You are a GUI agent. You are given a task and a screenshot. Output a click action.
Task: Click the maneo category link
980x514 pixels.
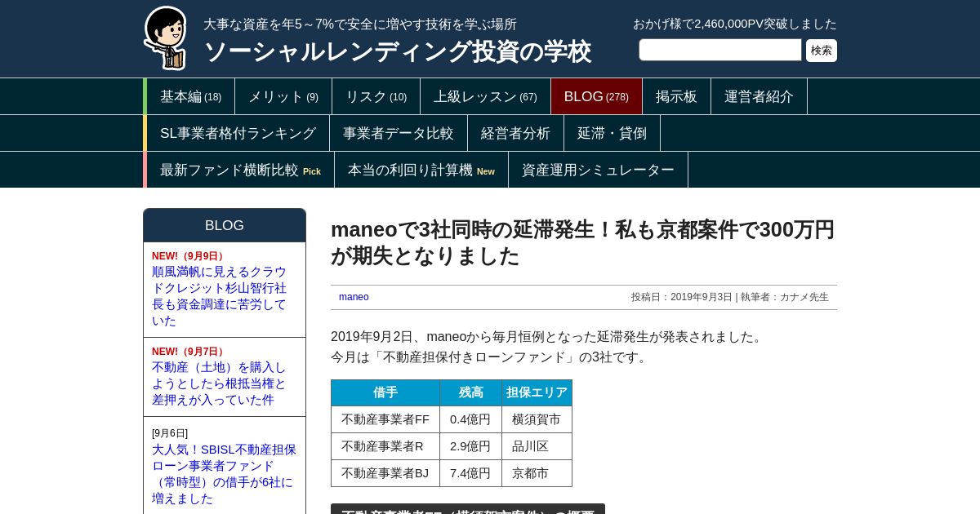354,297
